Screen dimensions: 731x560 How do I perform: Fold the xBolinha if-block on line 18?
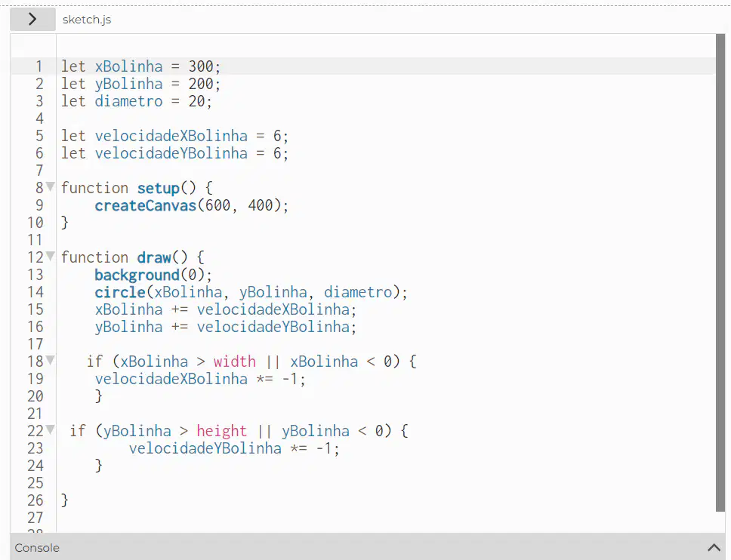(x=51, y=360)
